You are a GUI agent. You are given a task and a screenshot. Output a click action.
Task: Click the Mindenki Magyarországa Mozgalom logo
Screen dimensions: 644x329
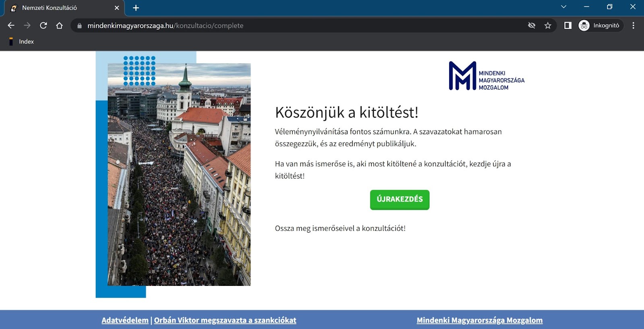(487, 76)
